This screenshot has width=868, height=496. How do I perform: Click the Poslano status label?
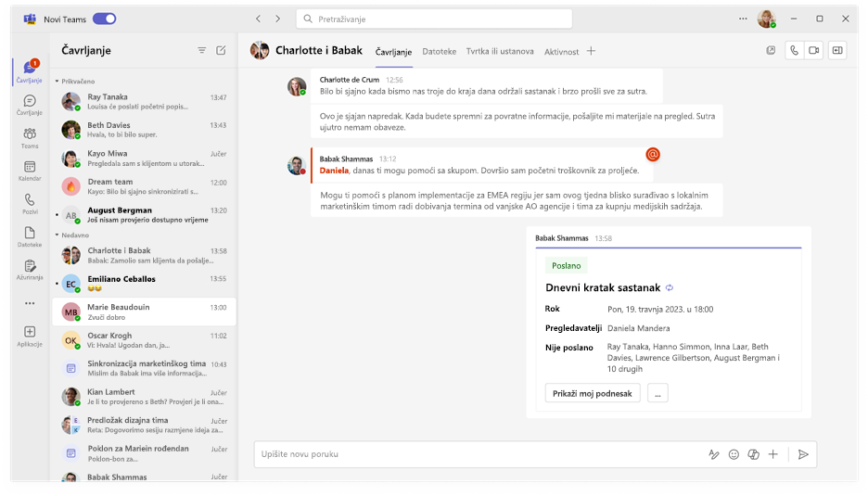[566, 266]
